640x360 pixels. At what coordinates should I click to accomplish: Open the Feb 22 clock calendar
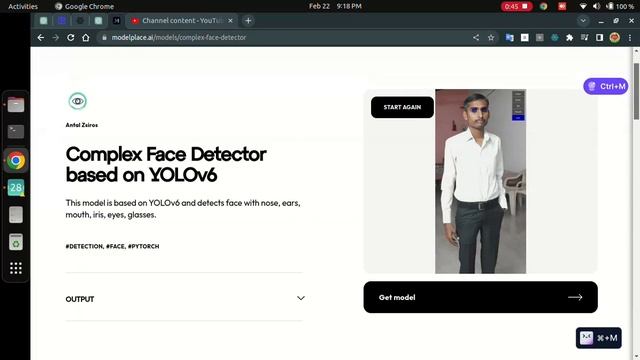[335, 6]
